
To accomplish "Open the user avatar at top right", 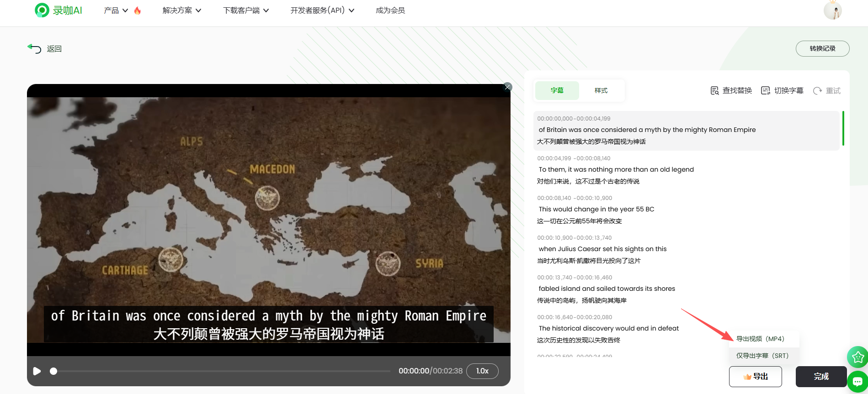I will [832, 10].
